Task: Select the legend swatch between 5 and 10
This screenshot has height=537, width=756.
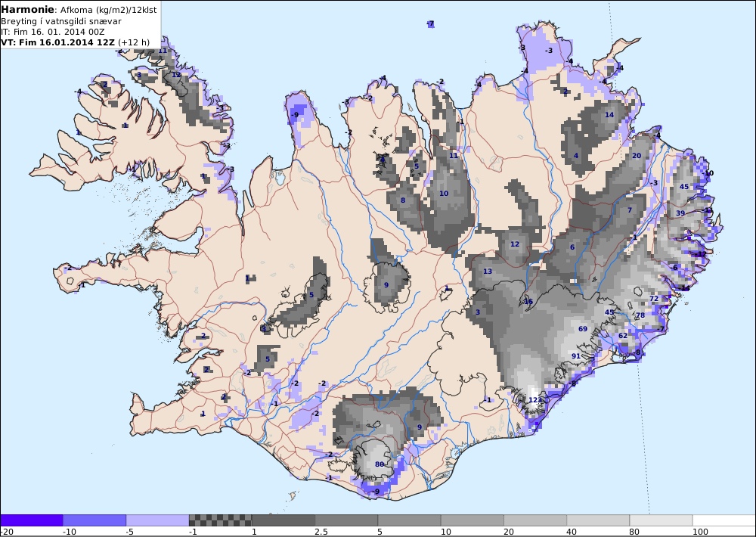Action: [409, 520]
